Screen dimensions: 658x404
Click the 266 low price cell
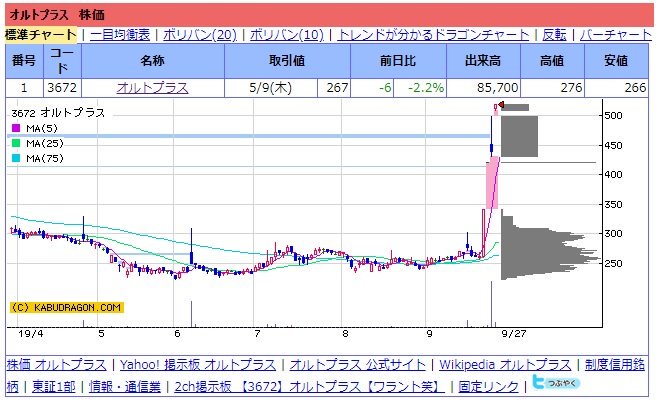click(616, 88)
